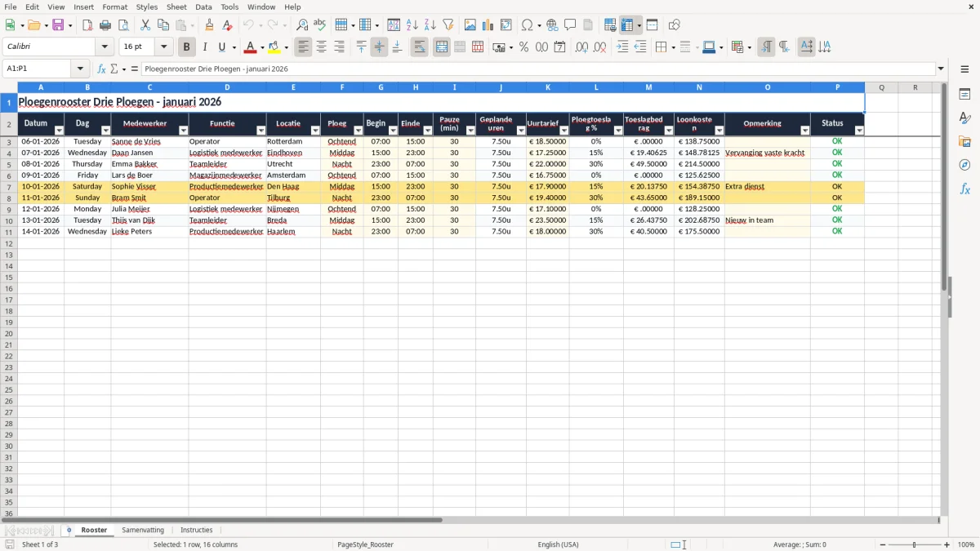Viewport: 980px width, 551px height.
Task: Open the Data menu
Action: (x=203, y=7)
